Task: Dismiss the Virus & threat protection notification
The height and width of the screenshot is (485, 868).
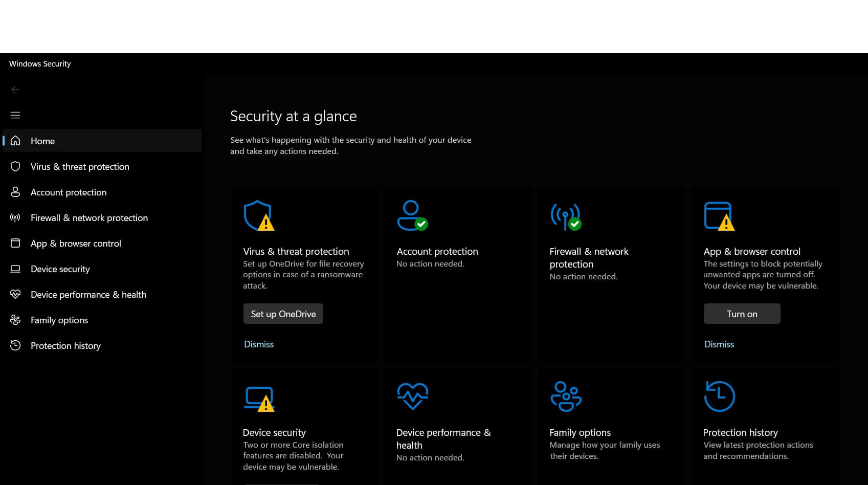Action: coord(259,344)
